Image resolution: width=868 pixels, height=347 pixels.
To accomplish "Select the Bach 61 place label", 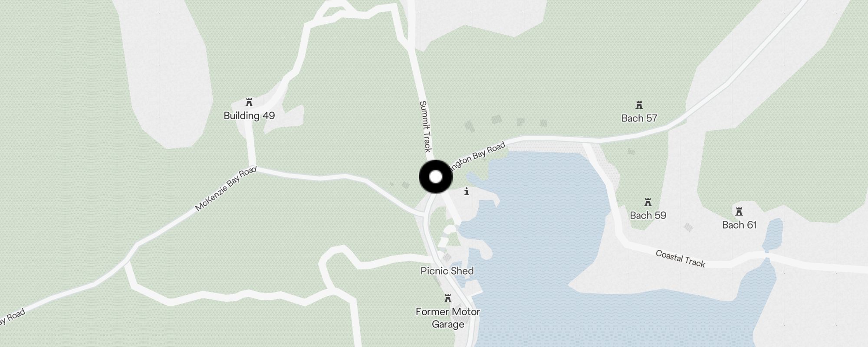I will point(739,225).
